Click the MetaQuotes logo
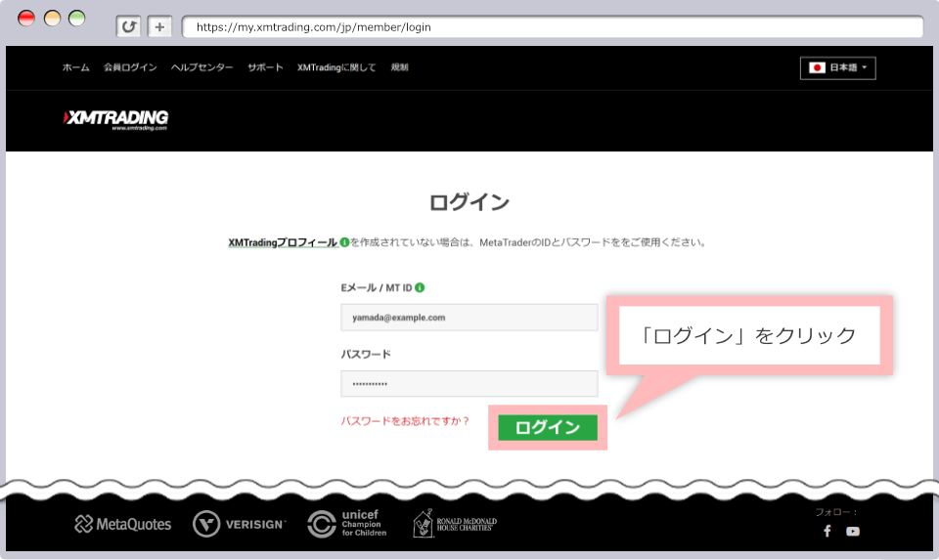 [x=123, y=525]
